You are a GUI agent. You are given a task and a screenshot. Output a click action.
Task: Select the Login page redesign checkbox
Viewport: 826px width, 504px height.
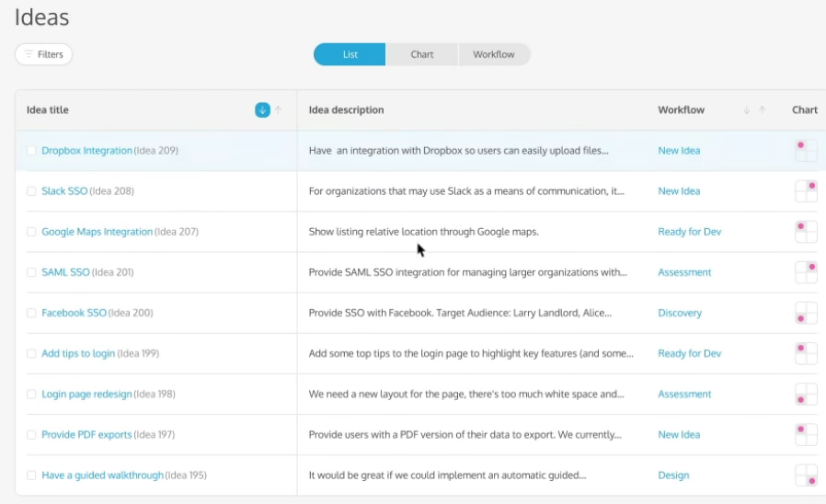pos(31,395)
